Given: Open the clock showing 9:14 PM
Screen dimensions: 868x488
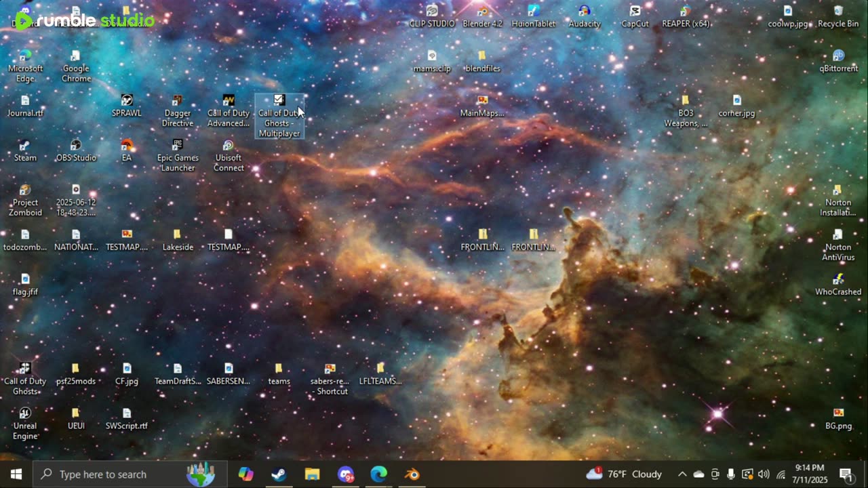Looking at the screenshot, I should [809, 474].
